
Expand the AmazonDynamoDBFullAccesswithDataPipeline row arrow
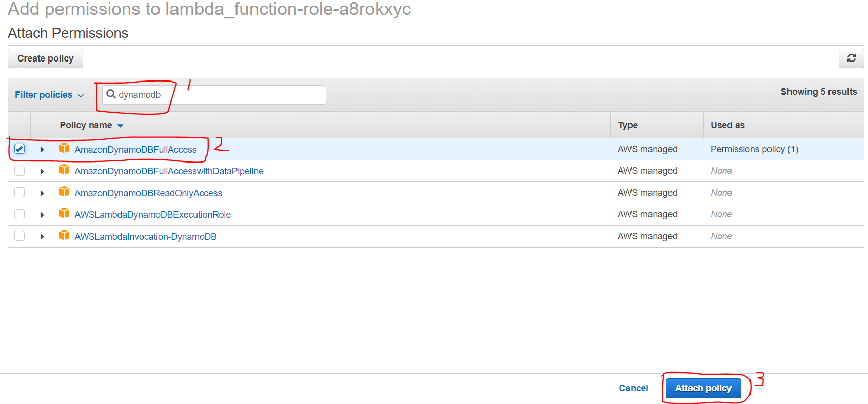click(42, 171)
